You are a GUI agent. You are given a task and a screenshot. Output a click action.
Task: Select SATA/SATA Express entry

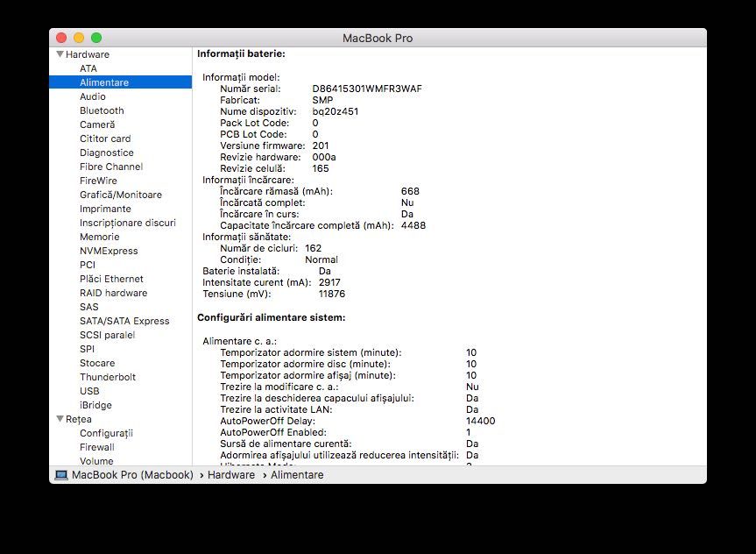(125, 321)
